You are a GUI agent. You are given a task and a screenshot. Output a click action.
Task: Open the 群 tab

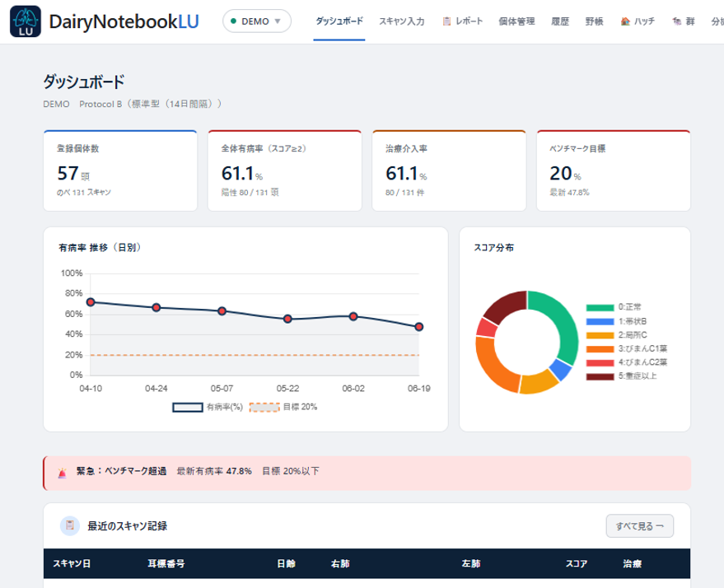(x=684, y=21)
